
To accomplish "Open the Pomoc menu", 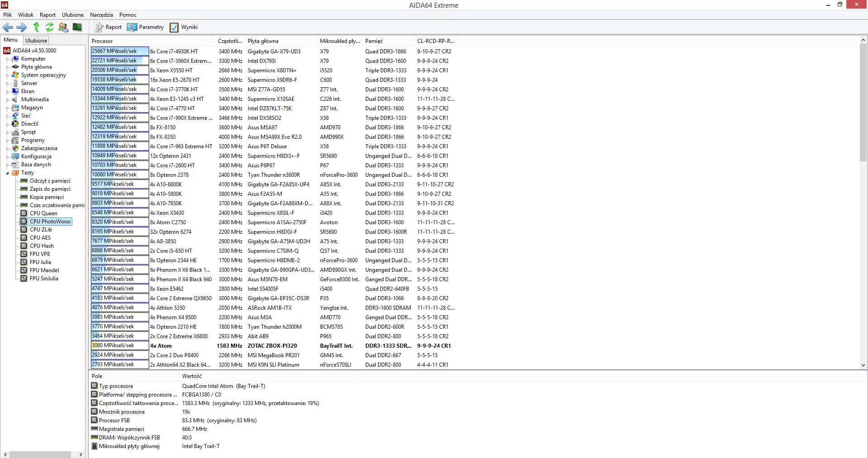I will pos(128,15).
